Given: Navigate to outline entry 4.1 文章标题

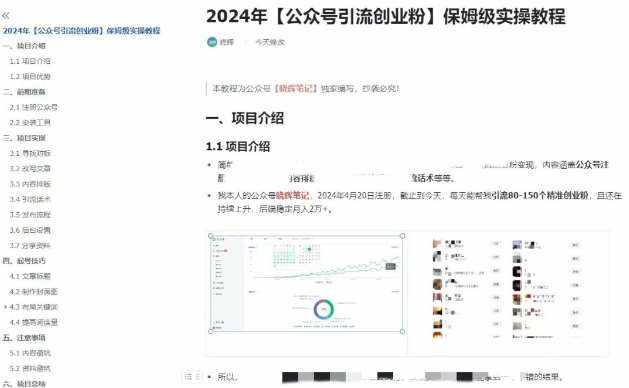Looking at the screenshot, I should [30, 276].
